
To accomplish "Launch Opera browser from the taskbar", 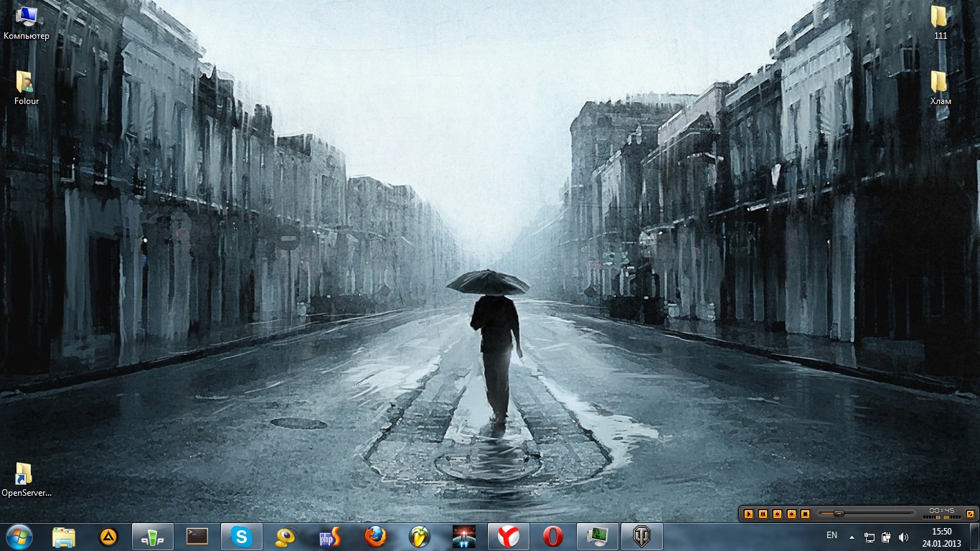I will point(552,537).
